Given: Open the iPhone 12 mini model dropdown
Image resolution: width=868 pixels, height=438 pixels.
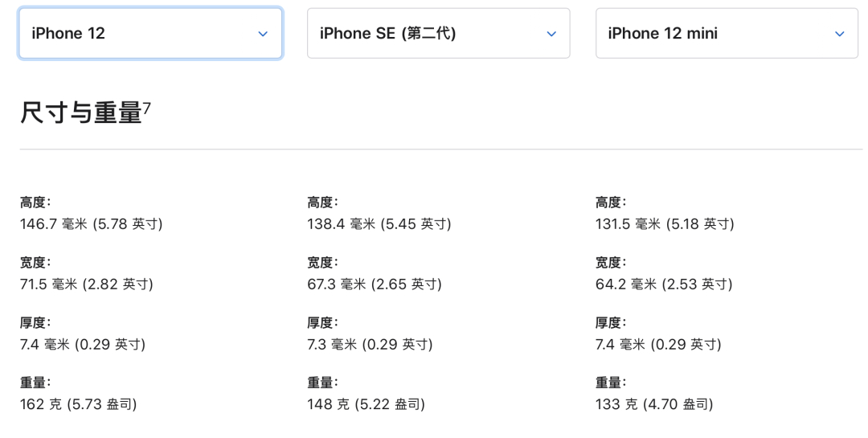Looking at the screenshot, I should pos(727,33).
